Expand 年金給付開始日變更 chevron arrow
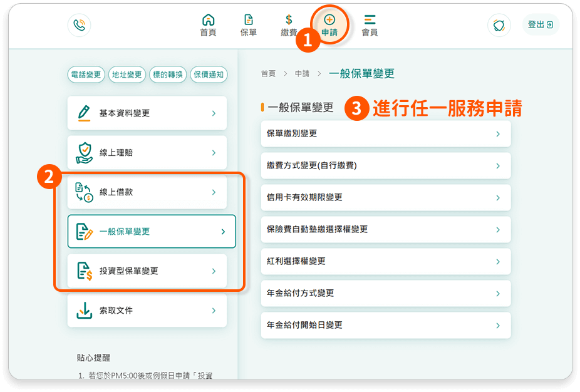Image resolution: width=580 pixels, height=392 pixels. pos(498,326)
